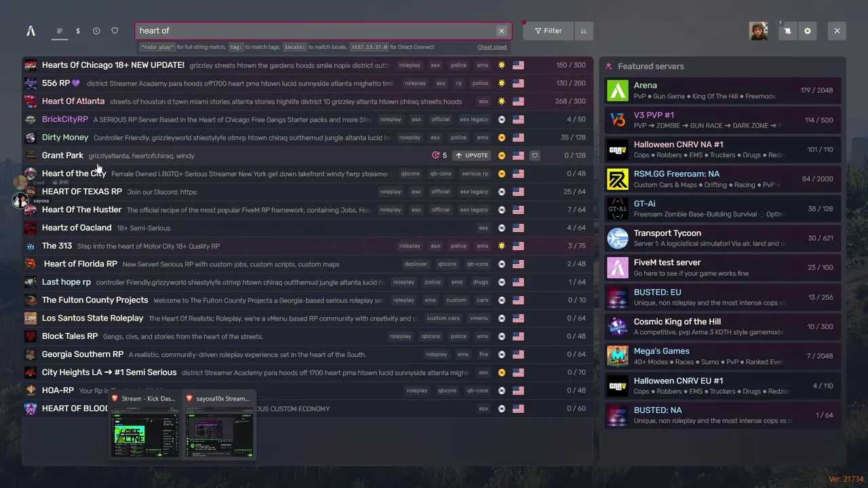Viewport: 868px width, 488px height.
Task: Close the FiveM window with top-right X
Action: [x=837, y=30]
